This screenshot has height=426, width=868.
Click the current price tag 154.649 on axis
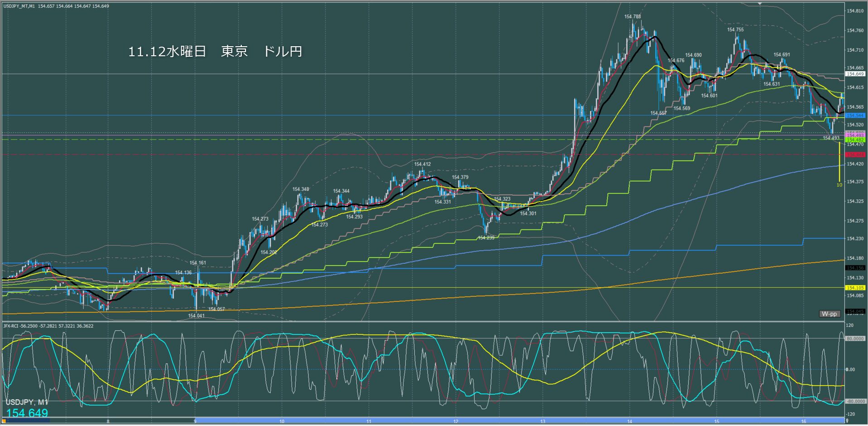(x=855, y=74)
